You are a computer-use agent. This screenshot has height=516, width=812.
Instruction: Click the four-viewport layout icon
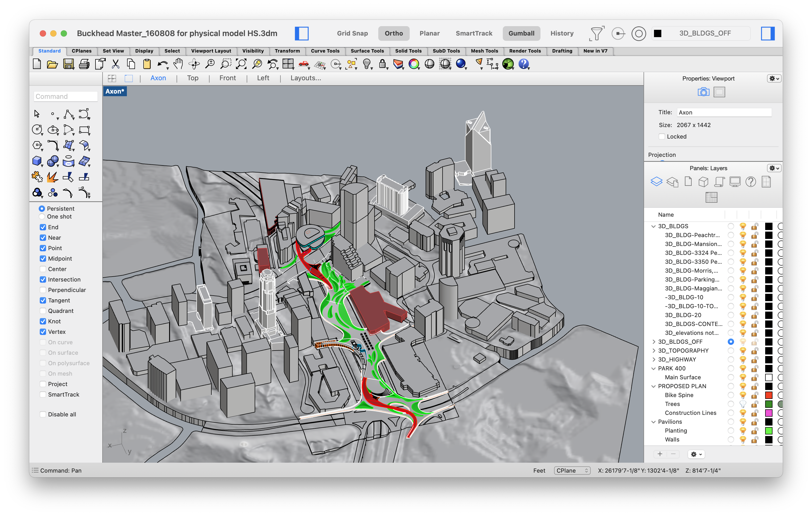[112, 78]
